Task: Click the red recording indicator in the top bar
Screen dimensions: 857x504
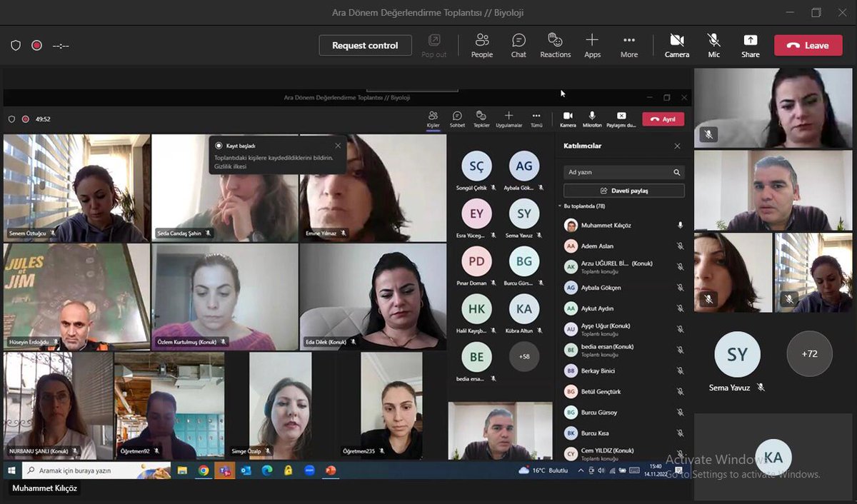Action: (x=36, y=46)
